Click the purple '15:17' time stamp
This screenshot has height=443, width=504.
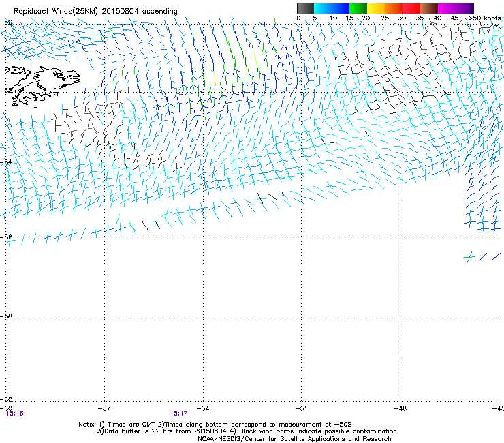tap(178, 414)
